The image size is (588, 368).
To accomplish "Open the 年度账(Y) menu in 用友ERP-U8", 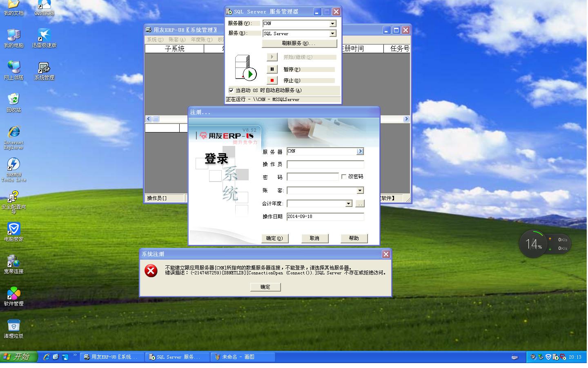I will click(x=202, y=40).
